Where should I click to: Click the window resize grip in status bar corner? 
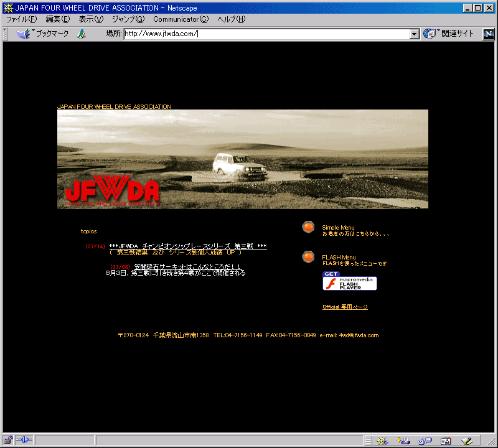(x=491, y=441)
